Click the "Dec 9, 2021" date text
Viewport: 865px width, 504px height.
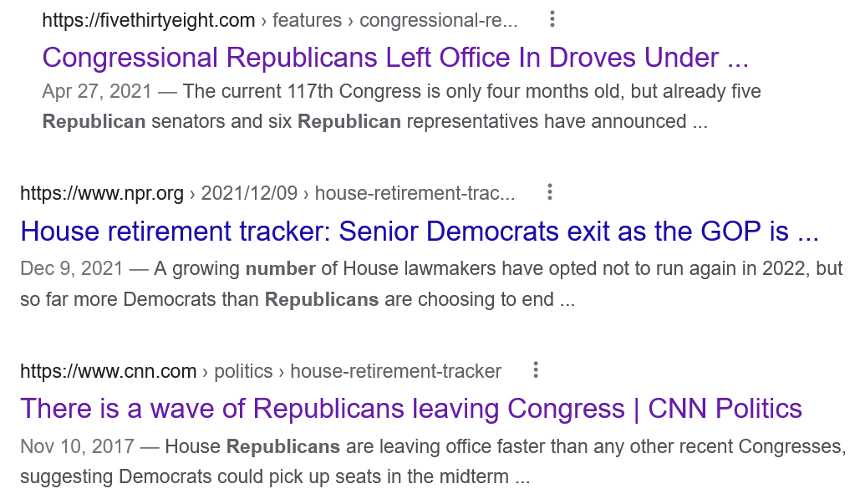click(72, 269)
